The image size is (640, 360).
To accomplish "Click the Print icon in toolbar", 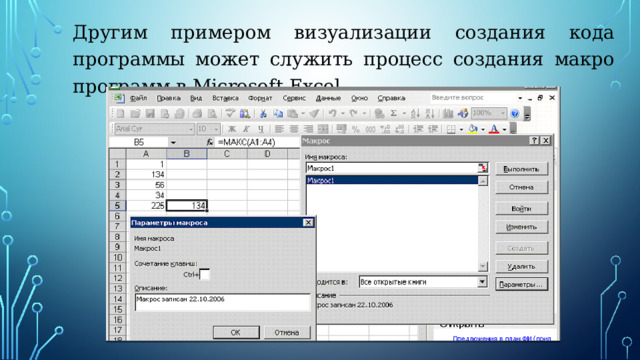I will 197,113.
